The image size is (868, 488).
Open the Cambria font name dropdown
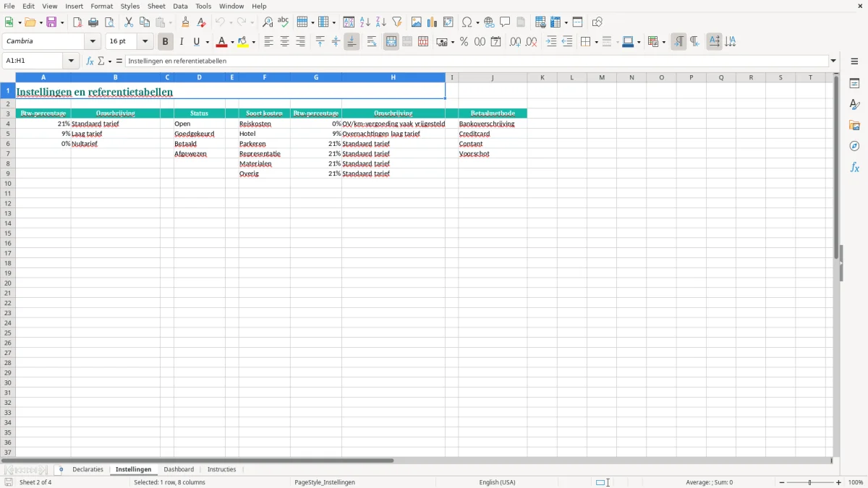[x=93, y=42]
